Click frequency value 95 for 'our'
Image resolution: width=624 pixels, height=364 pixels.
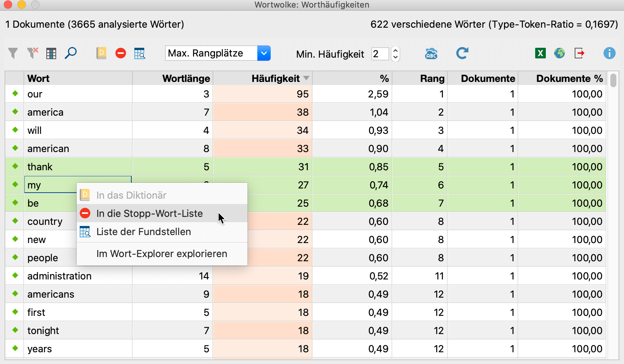(x=263, y=94)
